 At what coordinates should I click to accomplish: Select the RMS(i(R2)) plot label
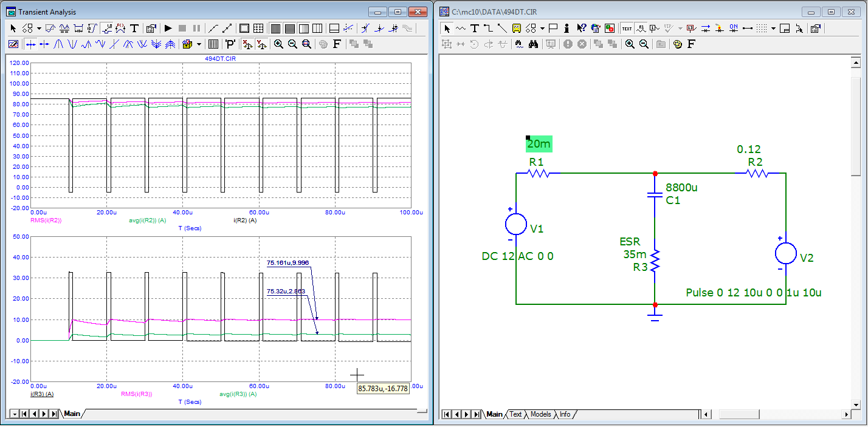click(x=46, y=220)
